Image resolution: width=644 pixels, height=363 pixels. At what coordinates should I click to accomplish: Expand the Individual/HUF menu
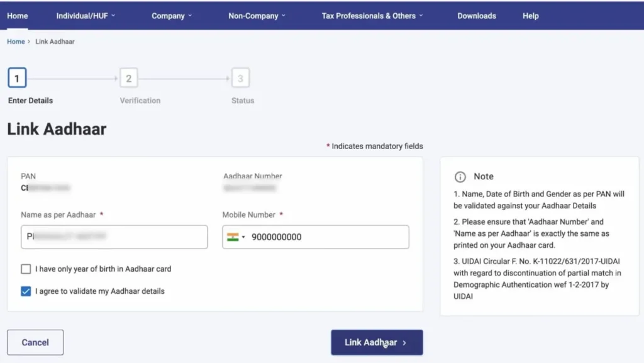coord(86,16)
